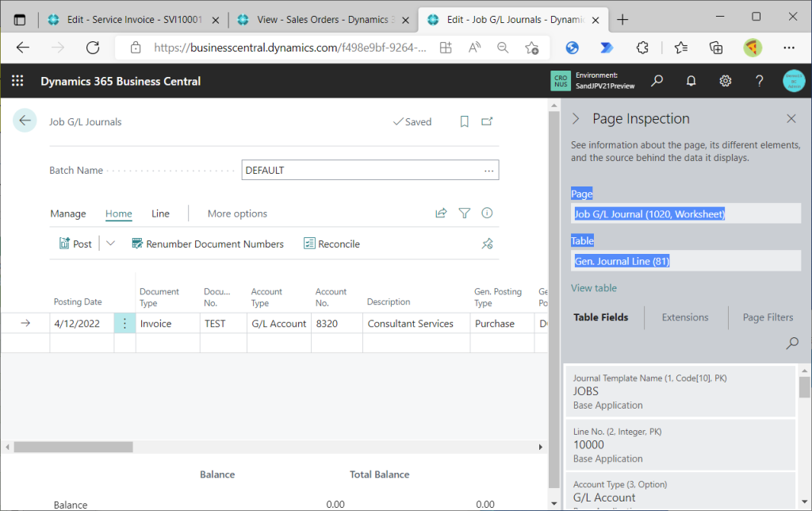Select the Posting Date 4/12/2022 cell
The height and width of the screenshot is (511, 812).
point(82,324)
